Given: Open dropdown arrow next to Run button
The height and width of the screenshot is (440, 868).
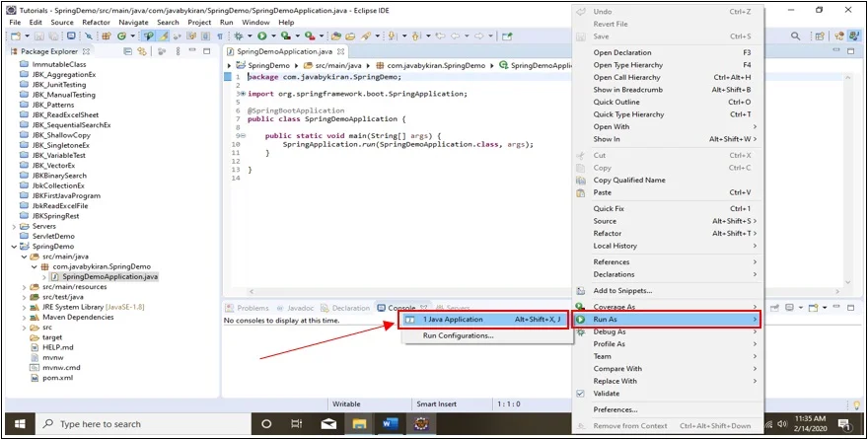Looking at the screenshot, I should point(273,36).
